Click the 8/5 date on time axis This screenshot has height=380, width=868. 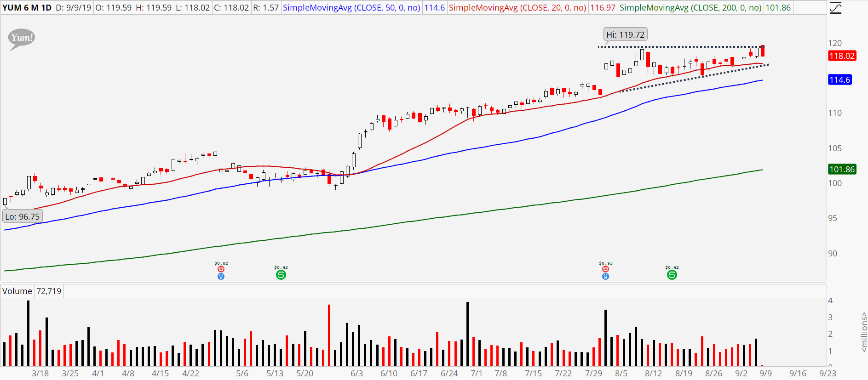click(x=621, y=374)
